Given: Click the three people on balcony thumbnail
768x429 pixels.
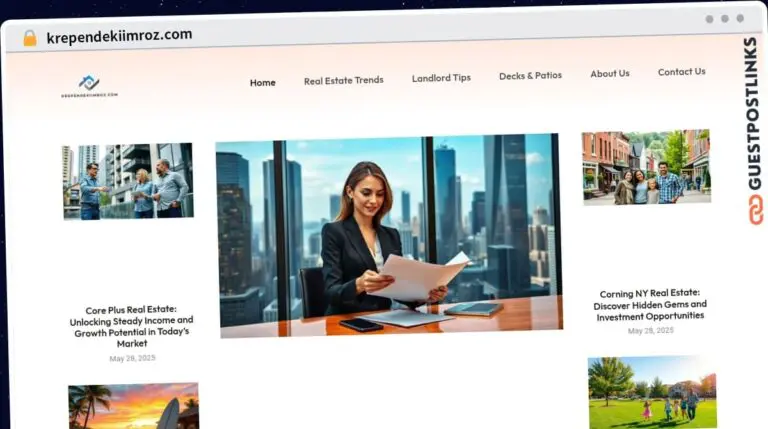Looking at the screenshot, I should point(128,180).
